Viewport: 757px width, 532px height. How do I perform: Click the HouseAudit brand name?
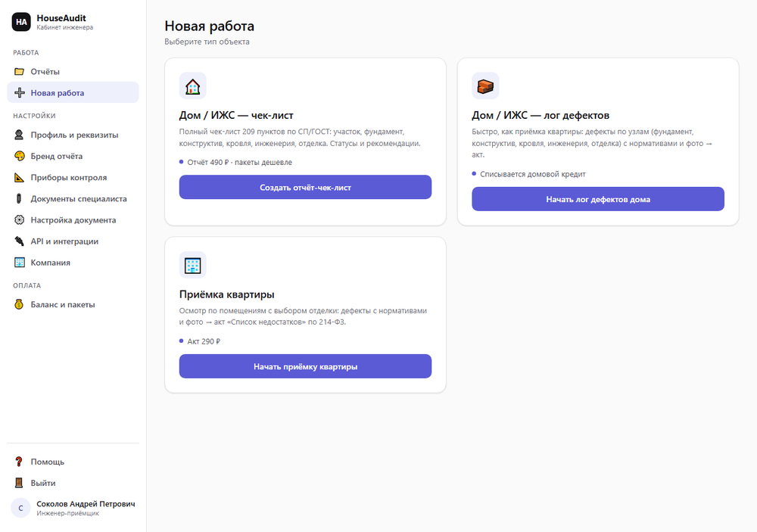[61, 18]
